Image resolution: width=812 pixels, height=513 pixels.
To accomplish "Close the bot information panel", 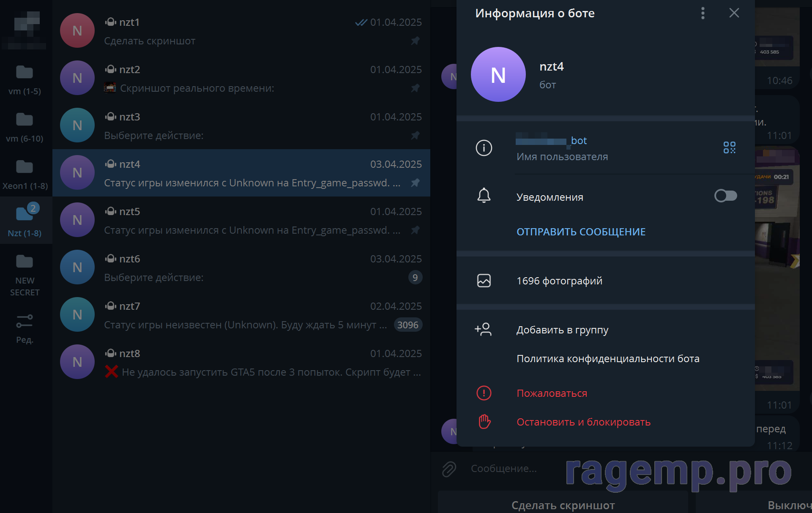I will coord(734,13).
